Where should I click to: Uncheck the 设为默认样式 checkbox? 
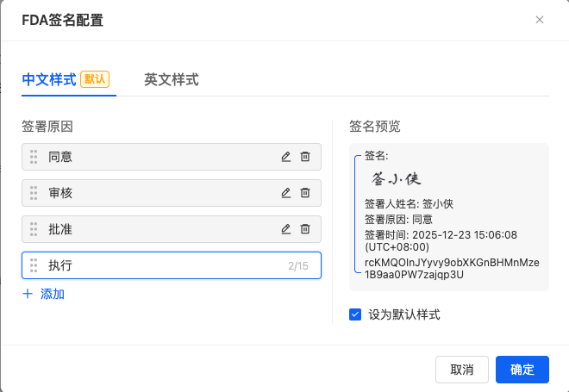355,314
